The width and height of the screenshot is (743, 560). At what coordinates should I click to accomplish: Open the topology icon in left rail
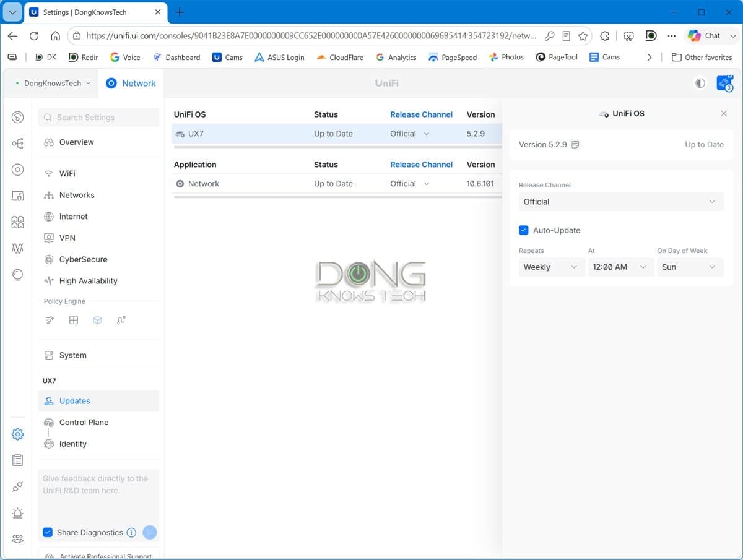pos(17,144)
